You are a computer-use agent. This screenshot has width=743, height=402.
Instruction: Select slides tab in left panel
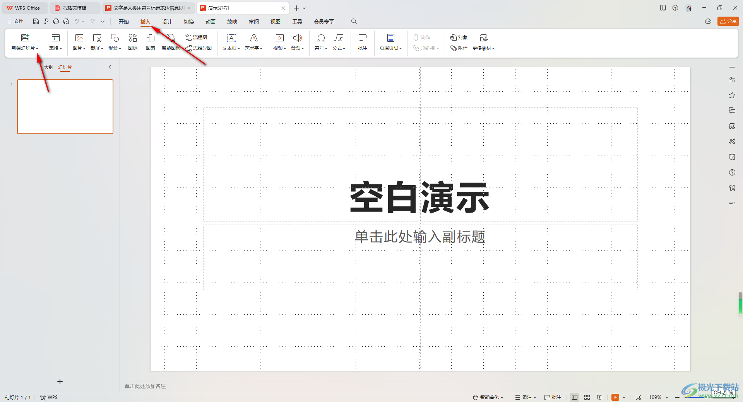coord(64,67)
